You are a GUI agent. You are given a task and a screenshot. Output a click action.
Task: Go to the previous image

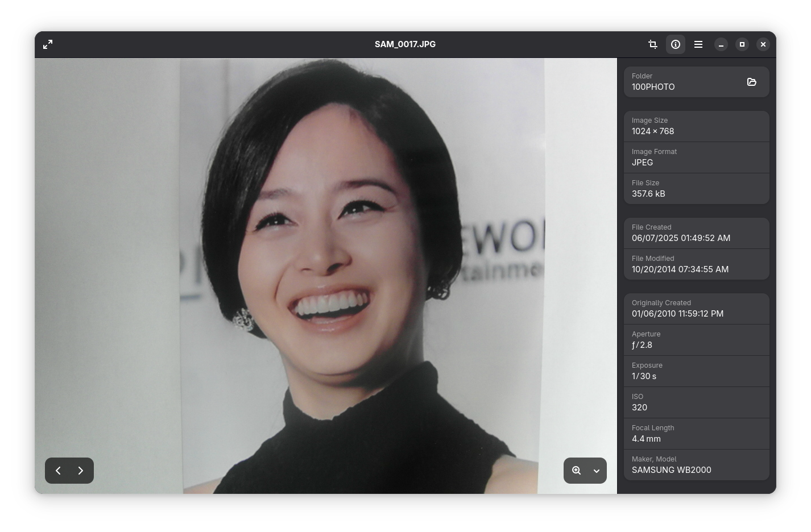pos(58,471)
